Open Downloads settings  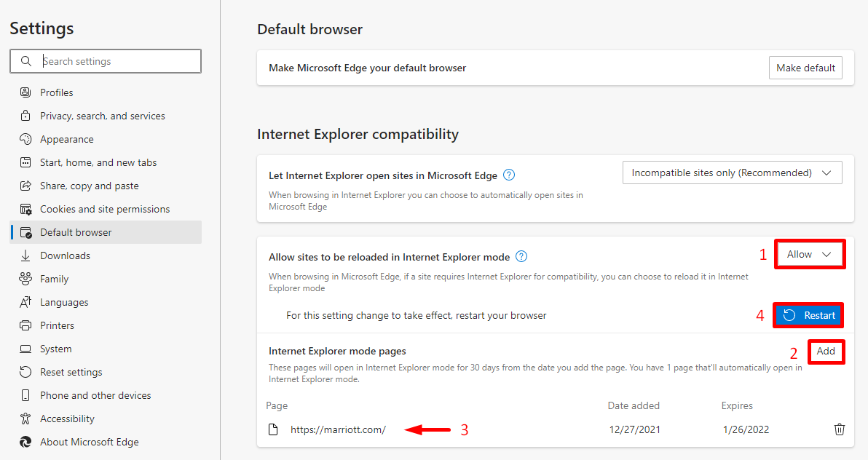coord(106,255)
